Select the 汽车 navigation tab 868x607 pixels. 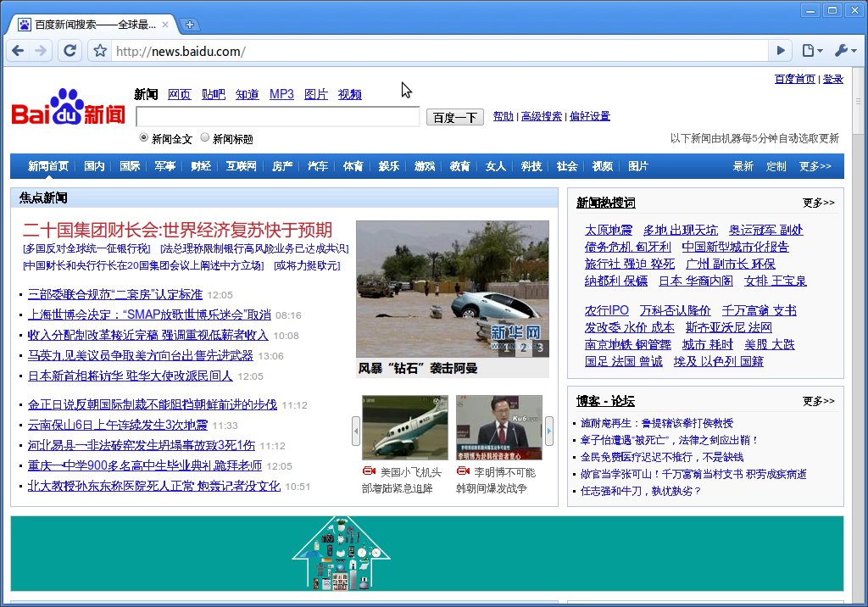(x=318, y=166)
